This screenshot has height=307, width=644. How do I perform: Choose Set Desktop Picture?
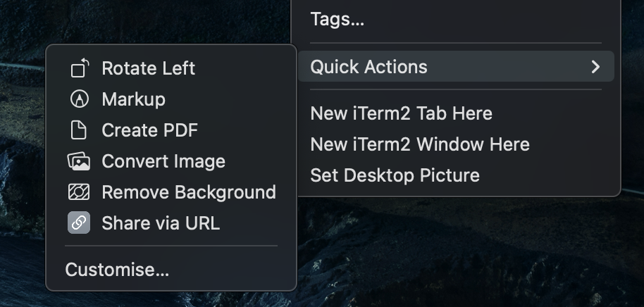point(395,175)
